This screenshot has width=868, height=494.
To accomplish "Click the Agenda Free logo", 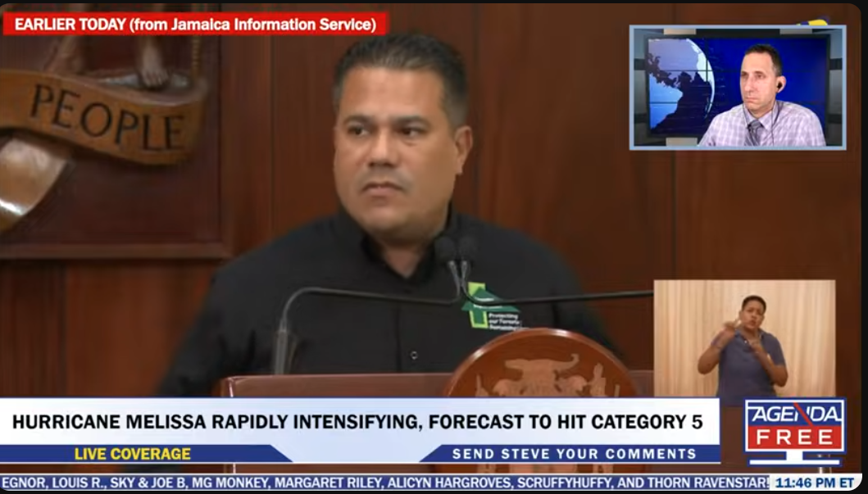I will tap(794, 430).
